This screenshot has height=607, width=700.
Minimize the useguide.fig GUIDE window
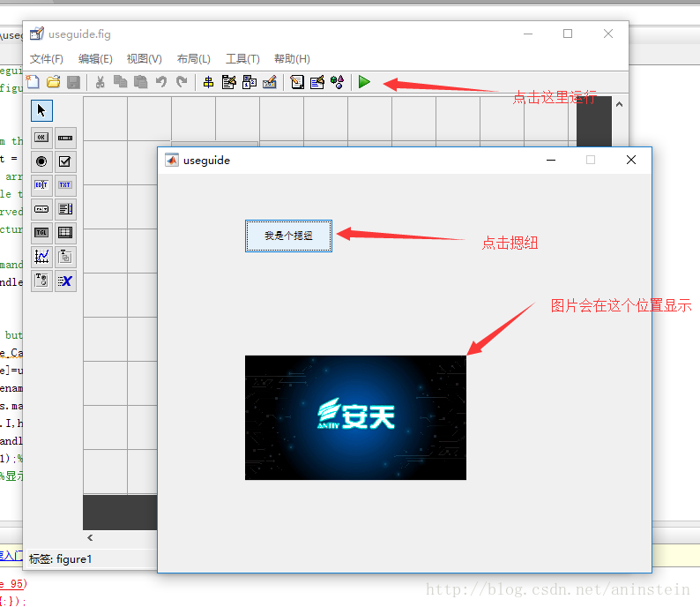coord(528,34)
